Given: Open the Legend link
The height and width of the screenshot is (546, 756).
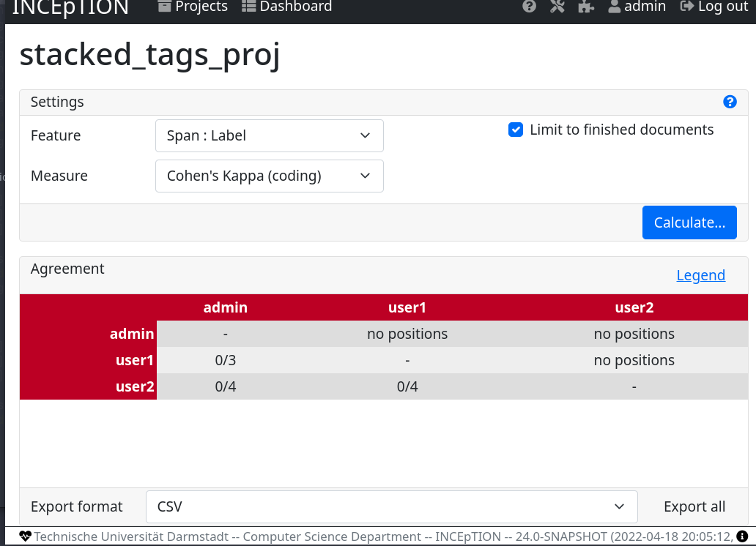Looking at the screenshot, I should click(x=700, y=275).
